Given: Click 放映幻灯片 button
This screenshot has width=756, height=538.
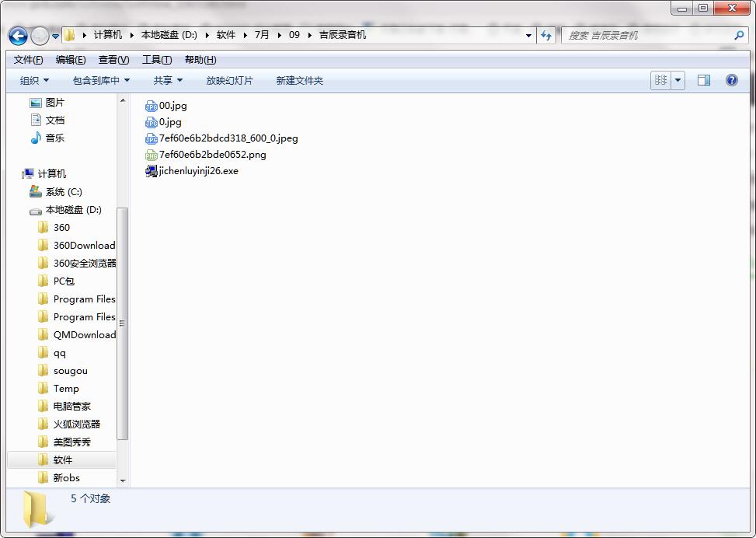Looking at the screenshot, I should tap(229, 81).
